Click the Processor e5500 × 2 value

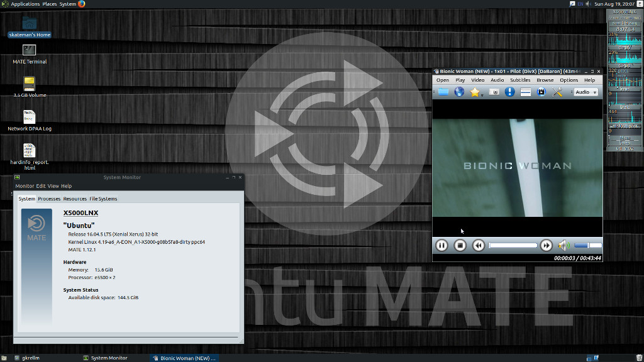[105, 277]
